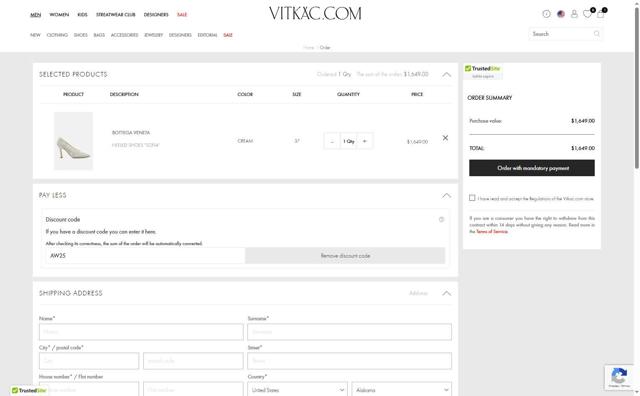
Task: Go to ACCESSORIES category
Action: pos(124,35)
